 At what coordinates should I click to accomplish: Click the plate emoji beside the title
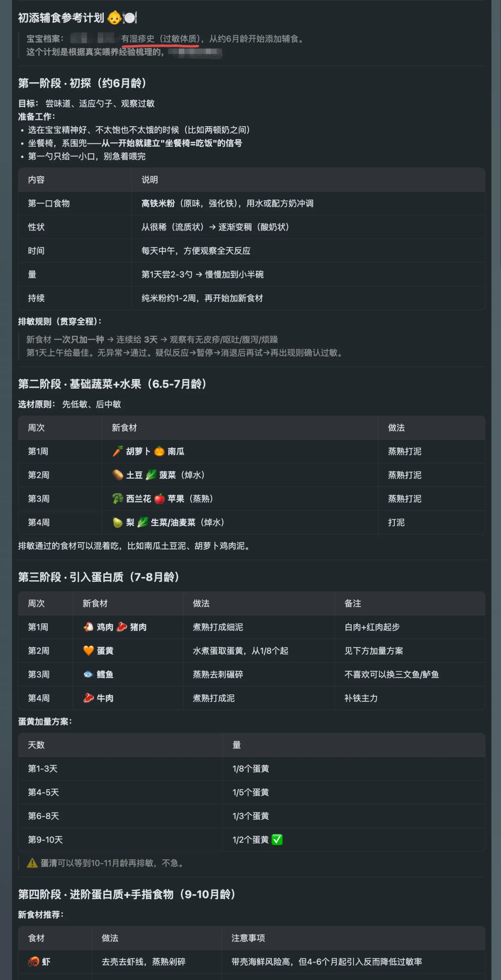pos(130,18)
